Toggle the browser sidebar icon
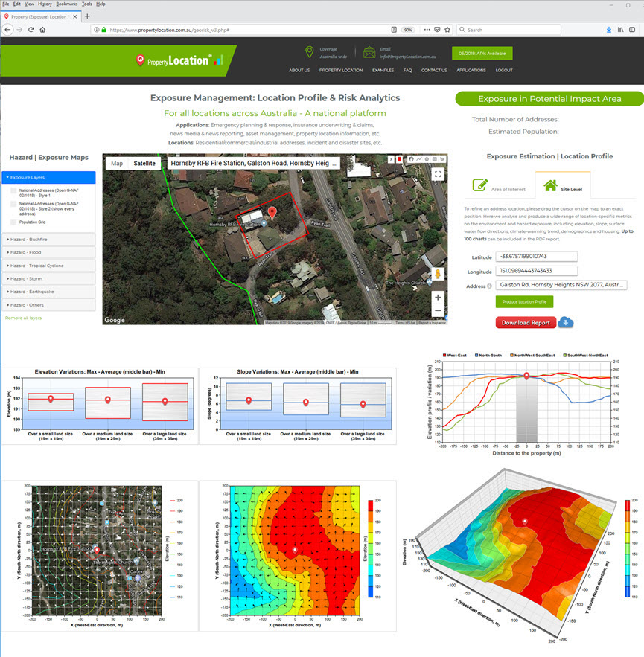Screen dimensions: 644x657 (x=632, y=30)
